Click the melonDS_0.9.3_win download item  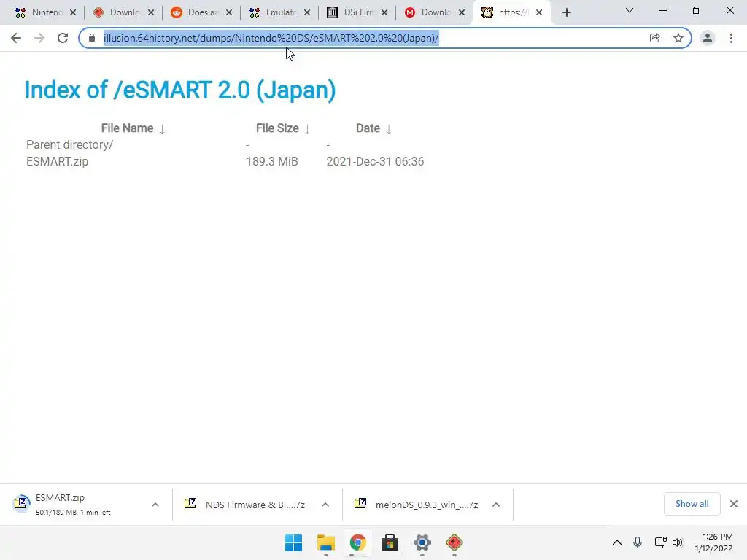coord(418,505)
